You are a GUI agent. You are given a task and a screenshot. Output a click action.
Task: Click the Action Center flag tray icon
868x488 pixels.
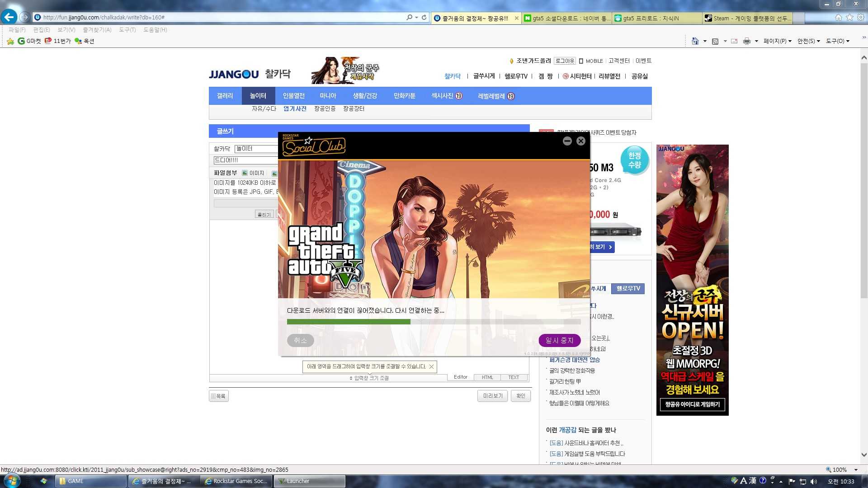[x=792, y=481]
